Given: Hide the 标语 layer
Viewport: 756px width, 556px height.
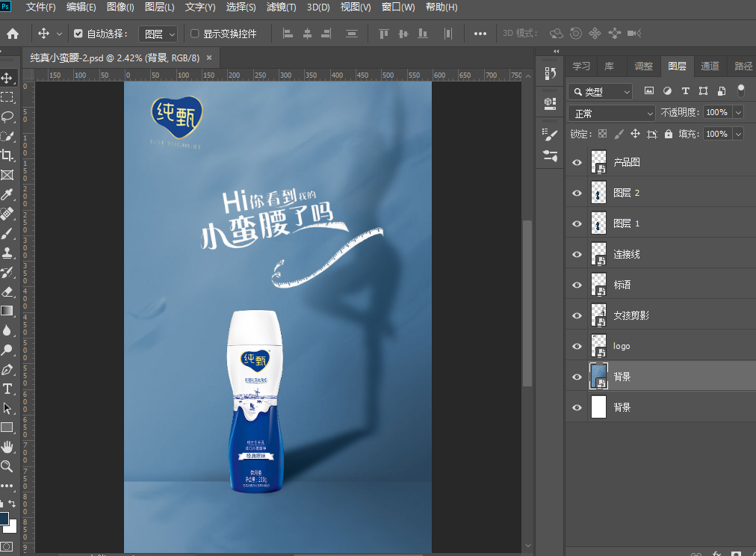Looking at the screenshot, I should 577,285.
